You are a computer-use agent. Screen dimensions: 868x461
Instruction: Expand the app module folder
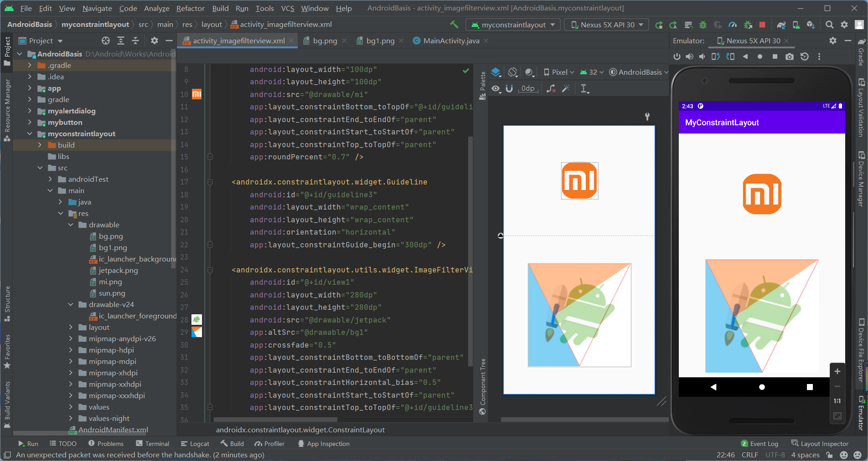tap(30, 88)
